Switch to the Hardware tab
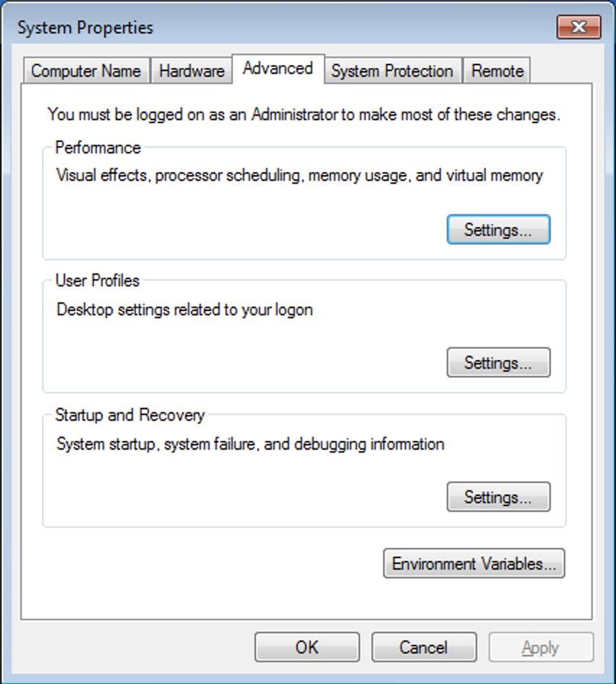The height and width of the screenshot is (684, 616). (x=191, y=71)
